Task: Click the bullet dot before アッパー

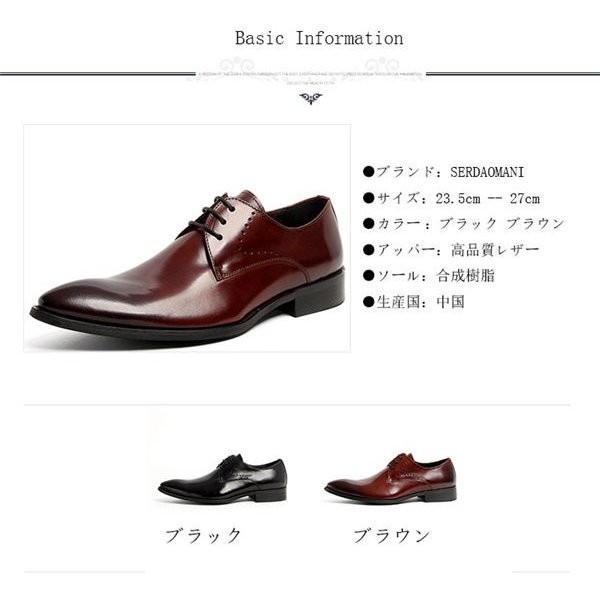Action: pos(368,250)
